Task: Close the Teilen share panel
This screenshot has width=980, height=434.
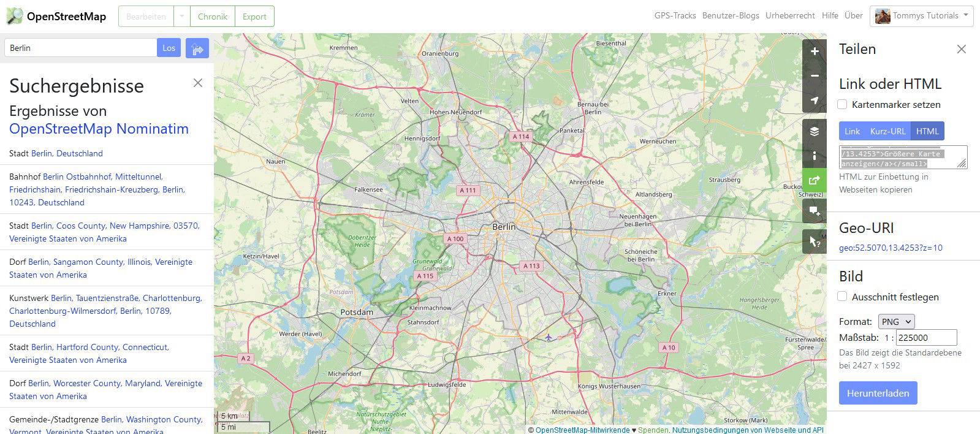Action: tap(962, 49)
